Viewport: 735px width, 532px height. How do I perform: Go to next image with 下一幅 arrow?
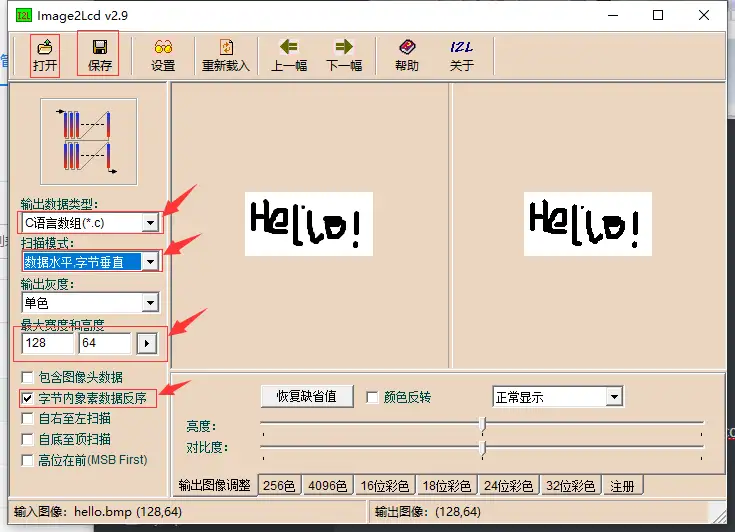tap(344, 53)
